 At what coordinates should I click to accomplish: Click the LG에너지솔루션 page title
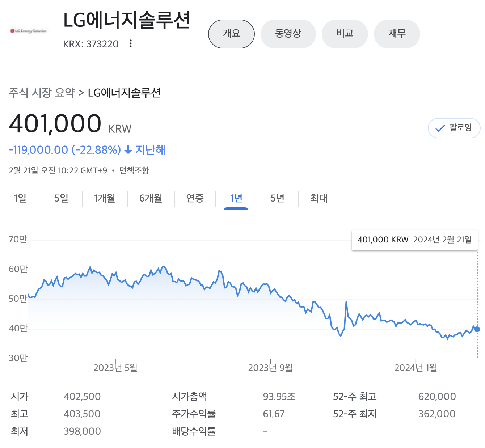tap(127, 20)
